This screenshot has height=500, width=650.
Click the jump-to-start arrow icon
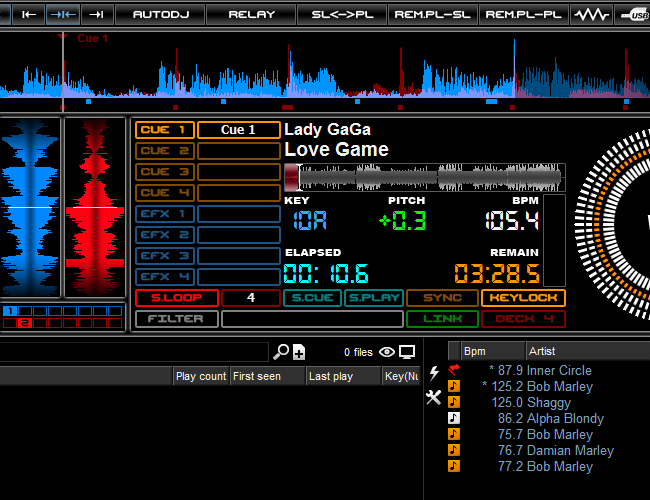click(x=29, y=15)
